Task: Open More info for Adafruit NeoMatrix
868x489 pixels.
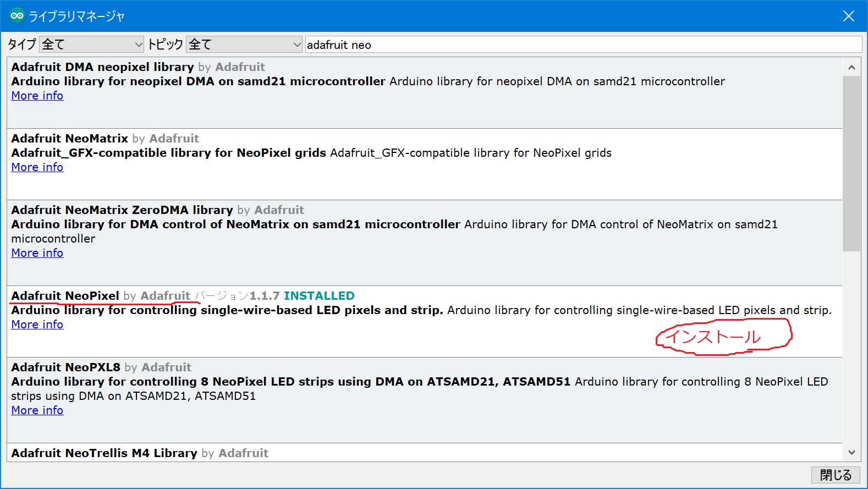Action: pos(37,167)
